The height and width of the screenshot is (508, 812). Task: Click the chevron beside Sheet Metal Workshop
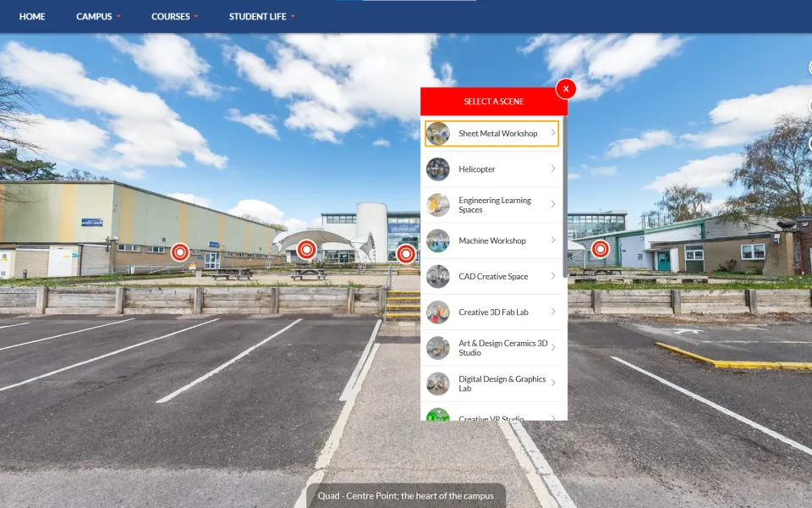point(553,133)
